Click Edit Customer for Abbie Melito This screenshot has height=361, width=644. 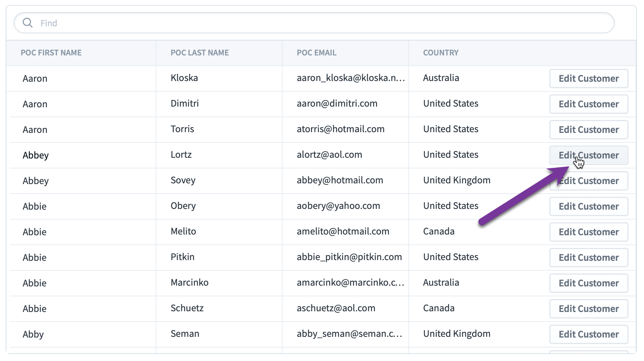tap(589, 232)
